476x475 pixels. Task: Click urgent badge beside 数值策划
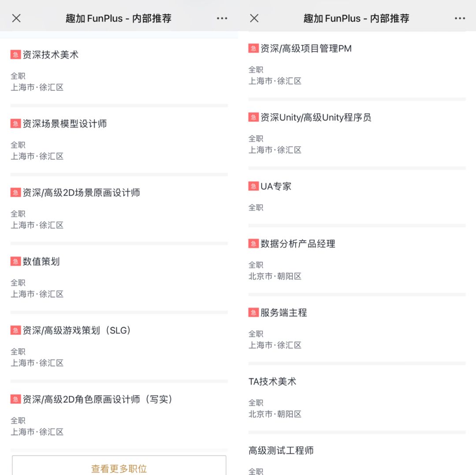pos(16,261)
